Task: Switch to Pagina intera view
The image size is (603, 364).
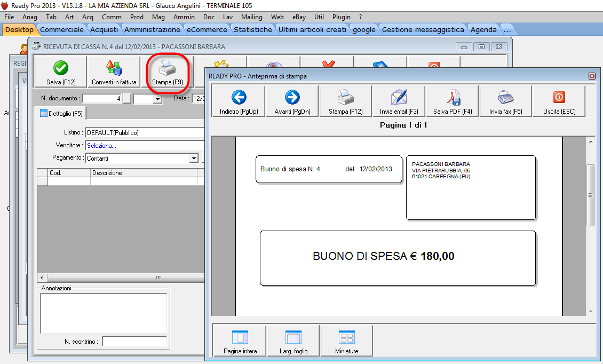Action: (x=240, y=341)
